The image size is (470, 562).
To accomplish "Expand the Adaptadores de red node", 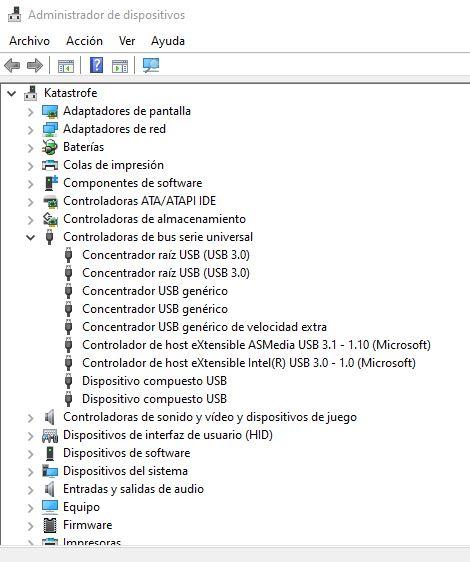I will pyautogui.click(x=30, y=130).
